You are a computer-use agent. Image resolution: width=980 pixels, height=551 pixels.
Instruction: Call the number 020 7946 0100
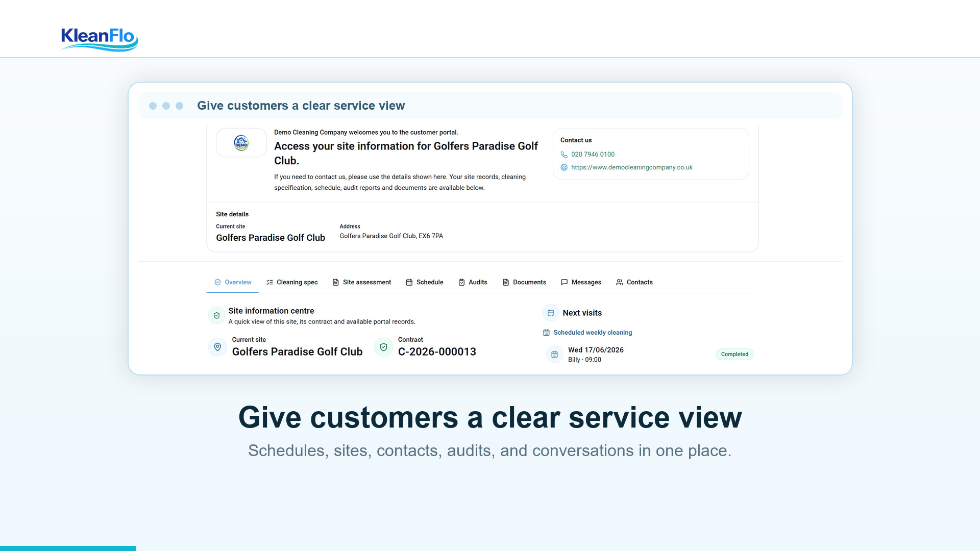point(593,155)
